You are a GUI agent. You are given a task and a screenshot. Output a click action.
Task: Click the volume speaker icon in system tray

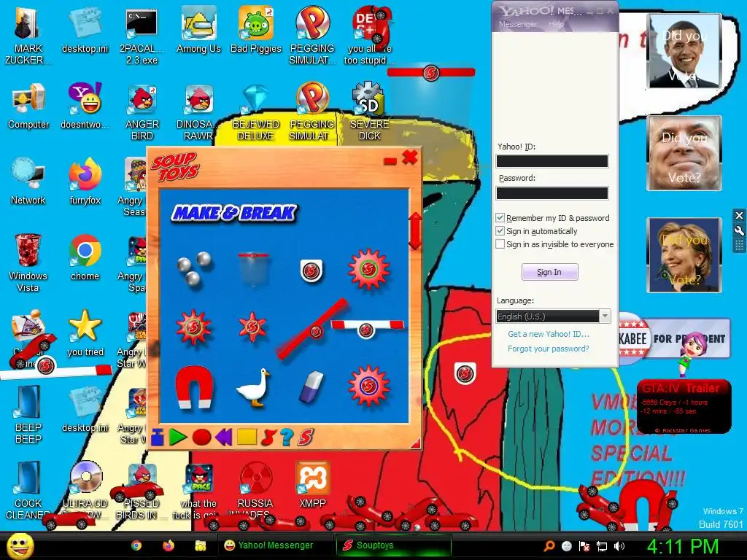pyautogui.click(x=619, y=546)
